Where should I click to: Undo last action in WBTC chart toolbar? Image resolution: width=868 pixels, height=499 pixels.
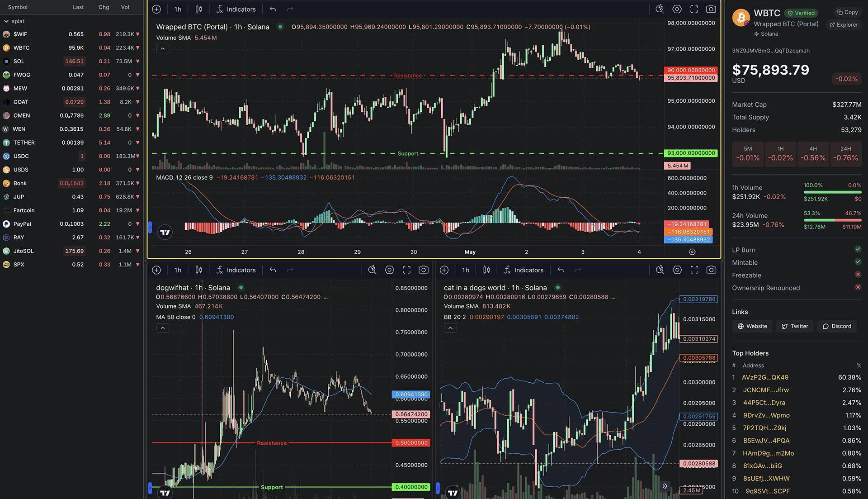pyautogui.click(x=273, y=9)
